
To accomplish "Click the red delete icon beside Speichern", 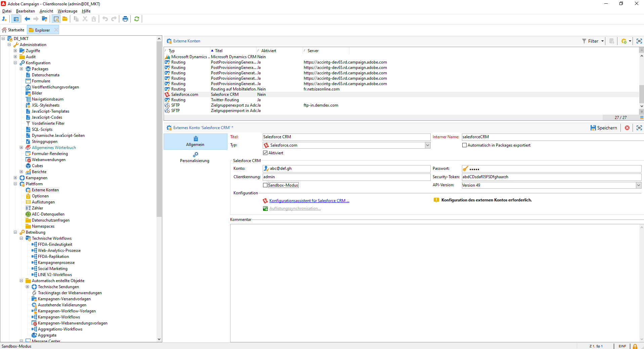I will [627, 128].
